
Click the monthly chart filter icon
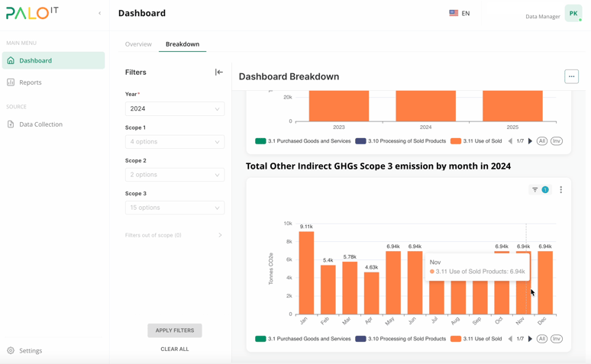point(535,190)
